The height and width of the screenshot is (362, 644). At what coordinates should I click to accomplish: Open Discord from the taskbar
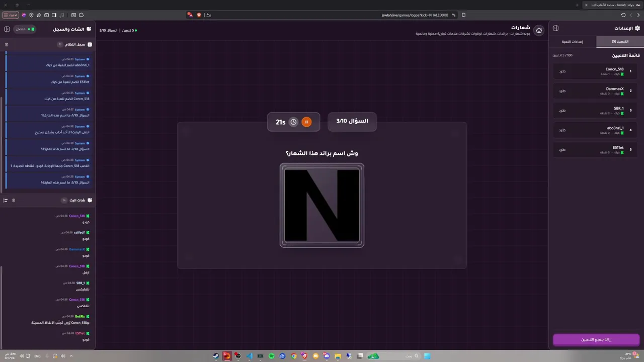pos(326,356)
